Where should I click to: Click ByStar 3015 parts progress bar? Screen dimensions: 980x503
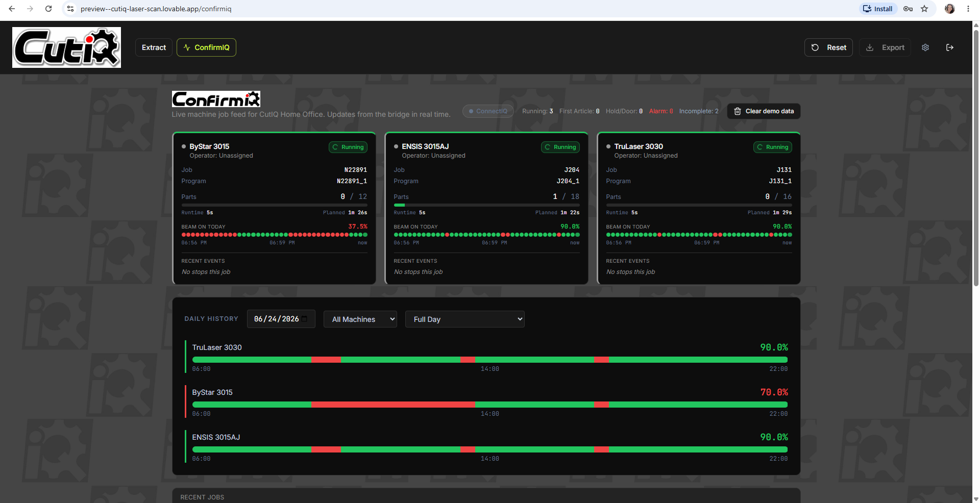click(275, 205)
